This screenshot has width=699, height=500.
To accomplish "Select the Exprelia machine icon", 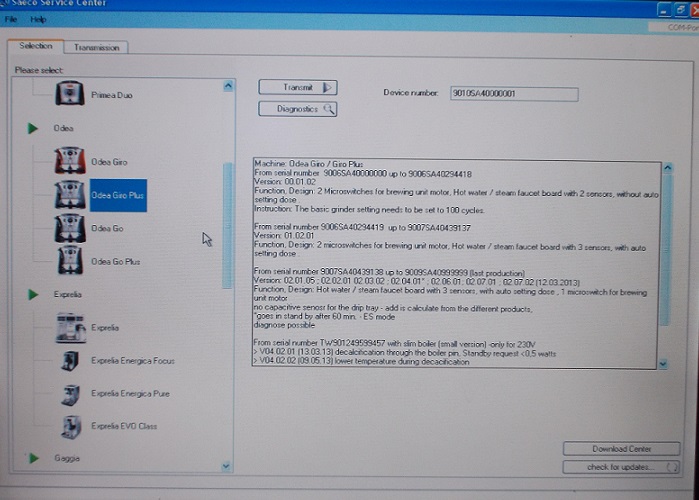I will pyautogui.click(x=69, y=327).
